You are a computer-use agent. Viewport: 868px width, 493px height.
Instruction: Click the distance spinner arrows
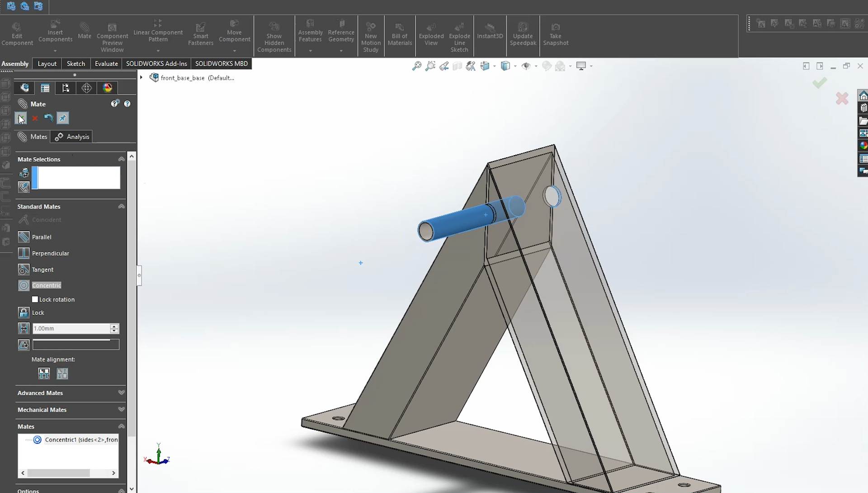pyautogui.click(x=114, y=328)
